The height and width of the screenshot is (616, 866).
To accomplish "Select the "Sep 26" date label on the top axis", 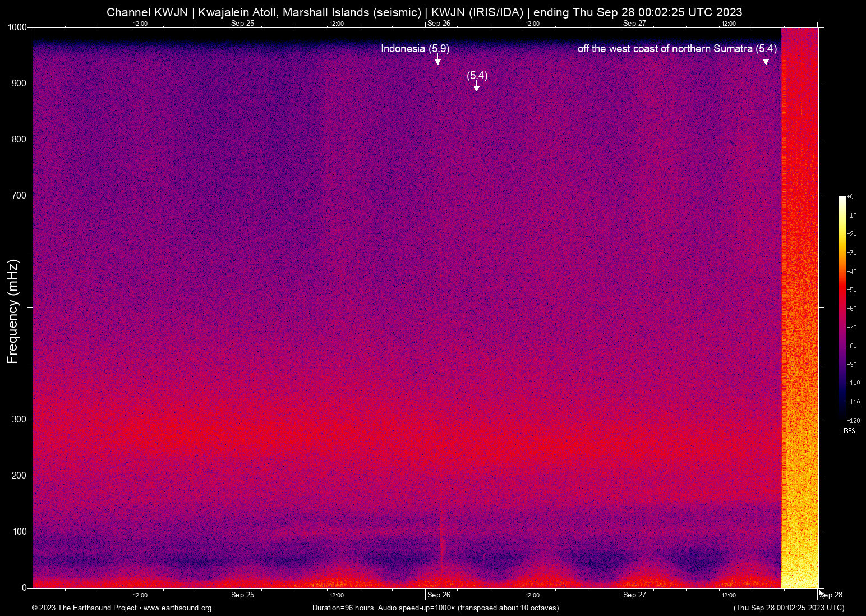I will [439, 24].
